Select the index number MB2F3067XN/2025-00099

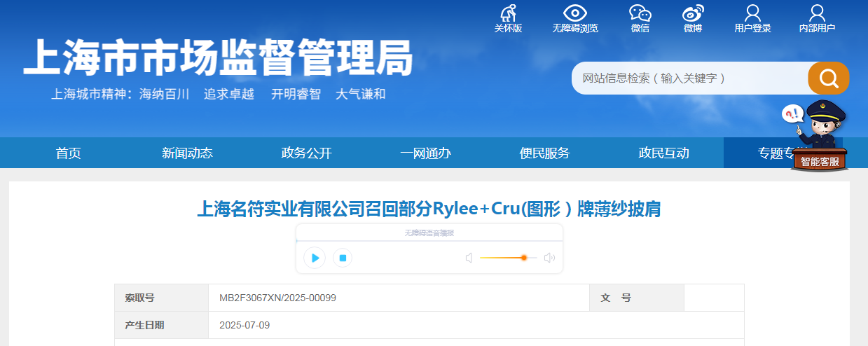point(277,298)
